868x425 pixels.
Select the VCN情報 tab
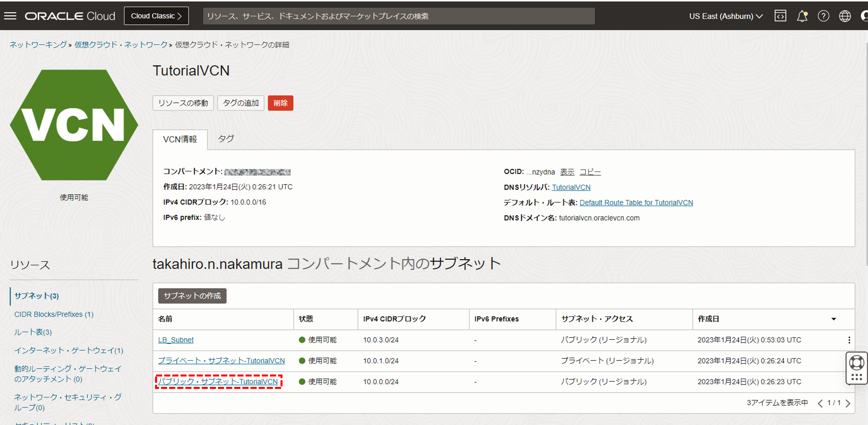click(x=180, y=139)
